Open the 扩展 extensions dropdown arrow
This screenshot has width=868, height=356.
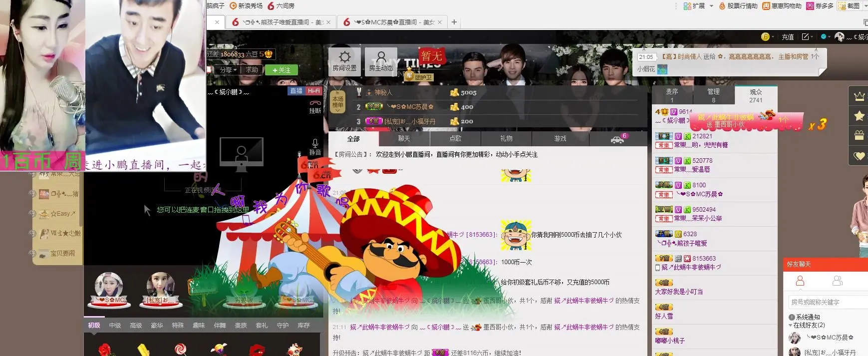711,6
